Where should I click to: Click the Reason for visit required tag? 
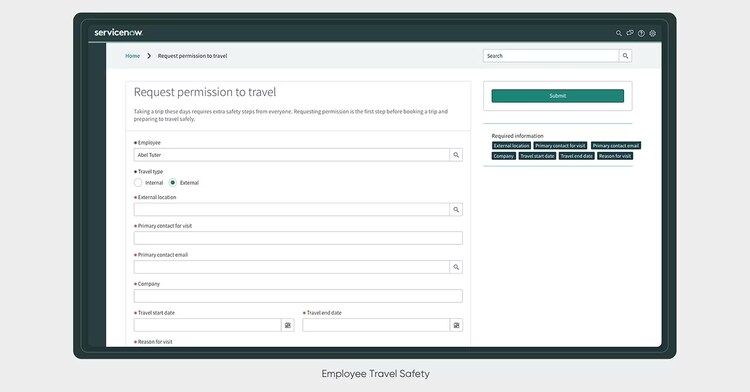pyautogui.click(x=615, y=156)
